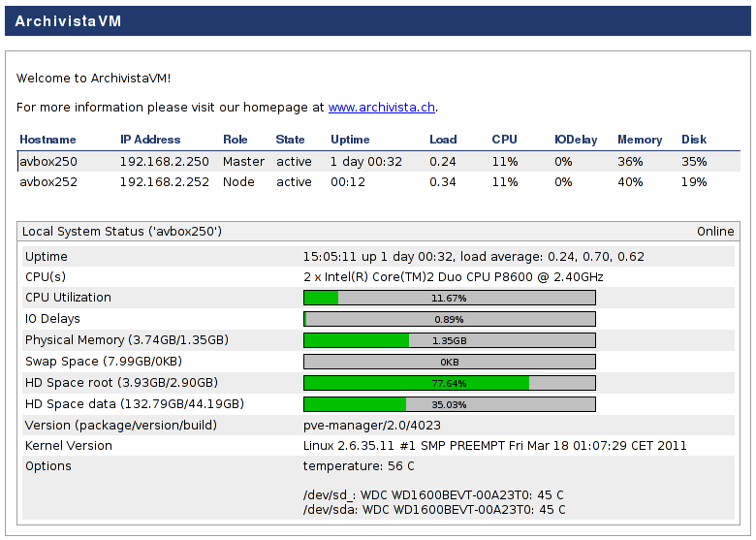Screen dimensions: 756x540
Task: Click the /dev/sda WDC drive temperature line
Action: click(434, 510)
